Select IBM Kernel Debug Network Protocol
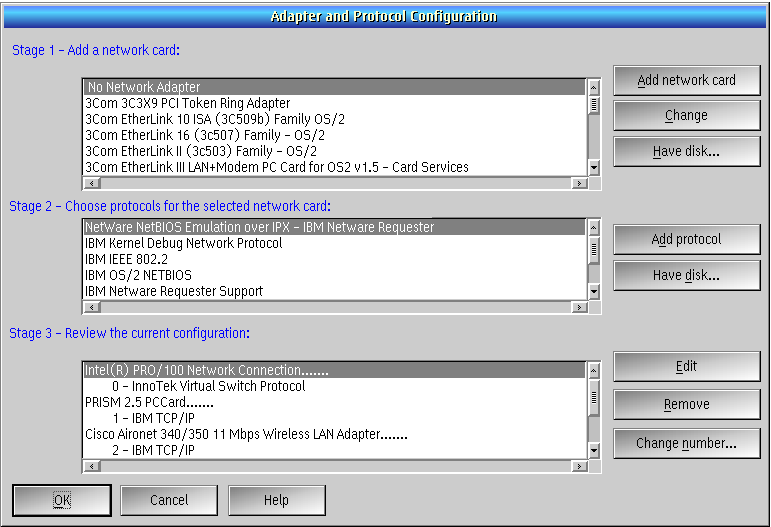This screenshot has height=527, width=771. (334, 243)
